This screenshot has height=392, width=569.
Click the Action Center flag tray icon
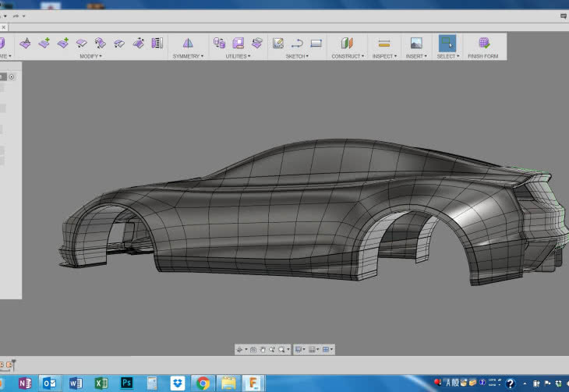(x=548, y=383)
